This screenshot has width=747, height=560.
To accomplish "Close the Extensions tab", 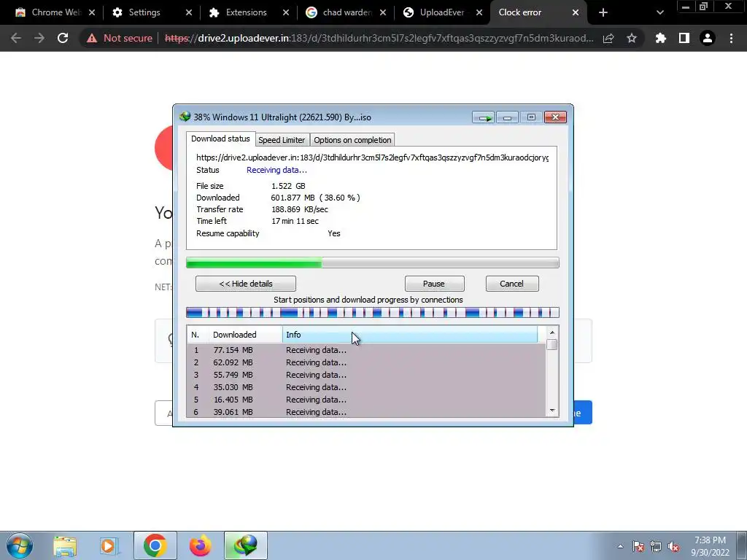I will (286, 12).
